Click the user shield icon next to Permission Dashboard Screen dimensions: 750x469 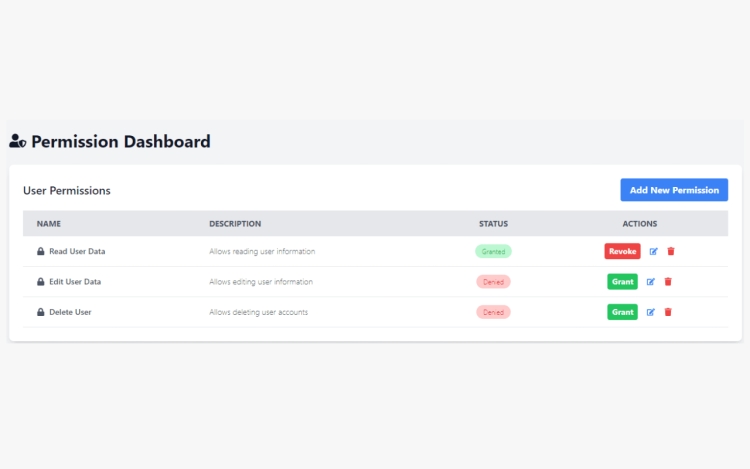pos(18,141)
